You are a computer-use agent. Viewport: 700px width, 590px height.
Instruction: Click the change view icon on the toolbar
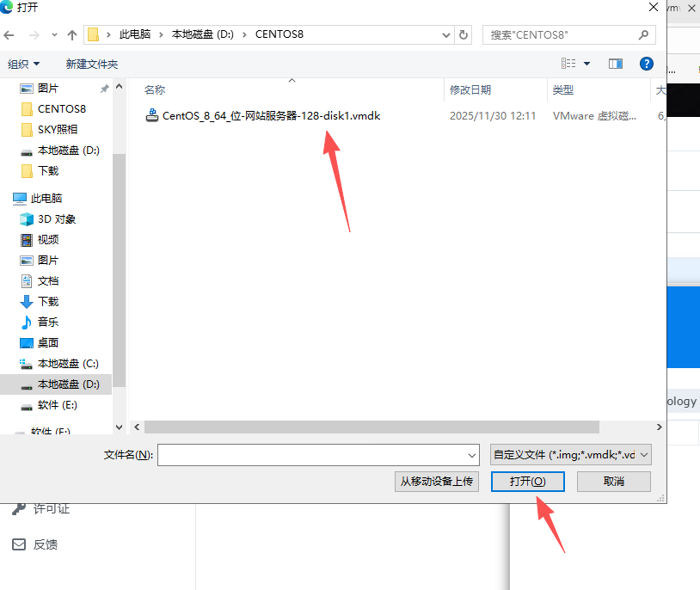pos(570,63)
